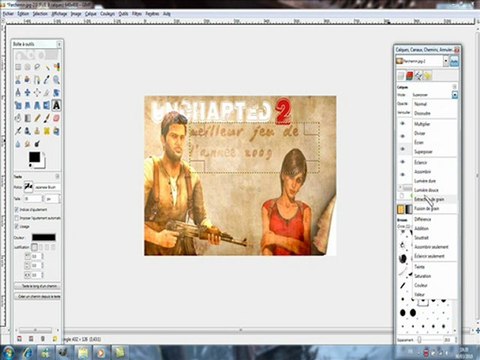
Task: Open the Filtres menu
Action: (137, 14)
